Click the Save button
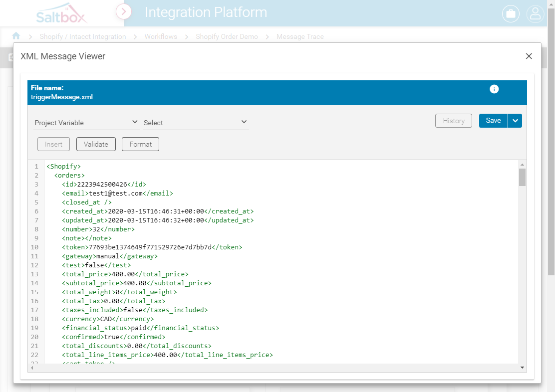This screenshot has height=392, width=555. [493, 121]
